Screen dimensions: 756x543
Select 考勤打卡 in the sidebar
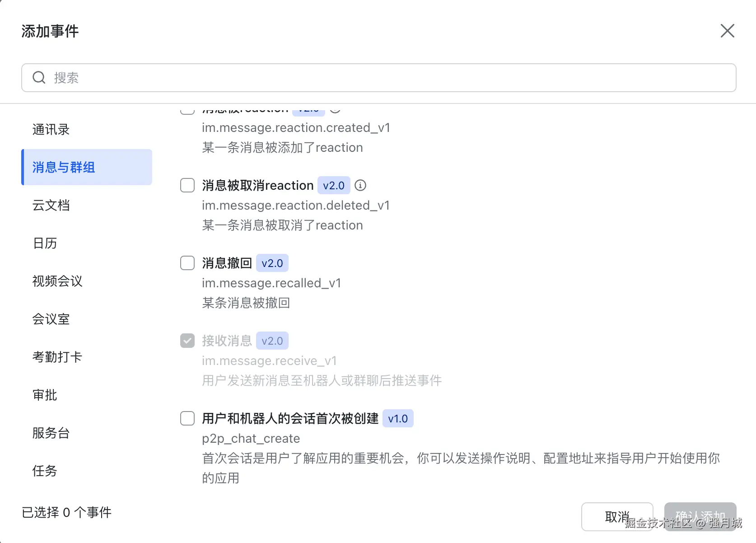(57, 357)
